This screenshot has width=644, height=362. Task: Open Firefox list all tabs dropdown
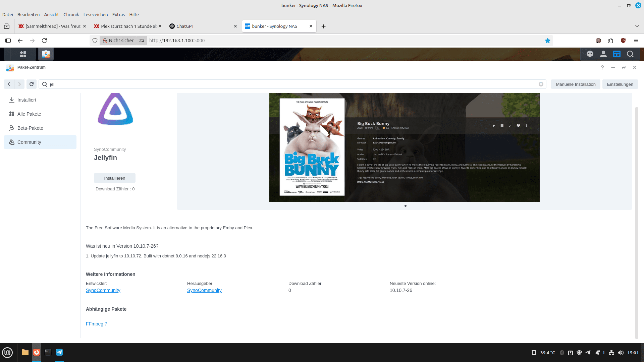(x=637, y=26)
